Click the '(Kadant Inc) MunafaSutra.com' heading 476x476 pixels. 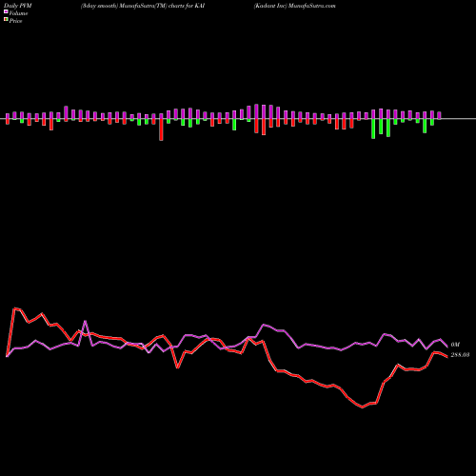[294, 6]
